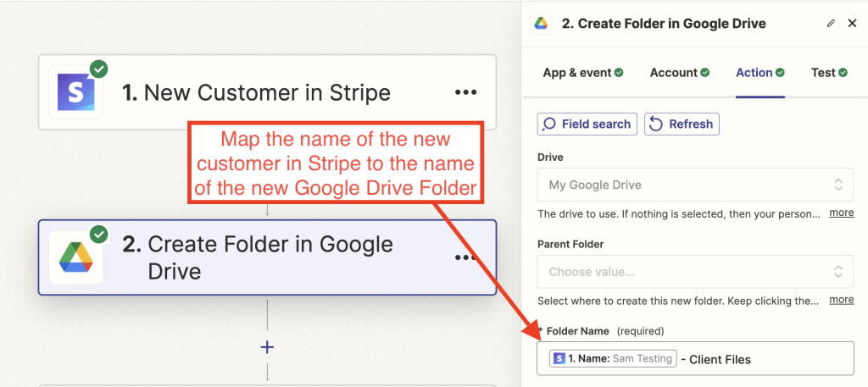Image resolution: width=868 pixels, height=387 pixels.
Task: Click the green checkmark on the Stripe step
Action: 99,69
